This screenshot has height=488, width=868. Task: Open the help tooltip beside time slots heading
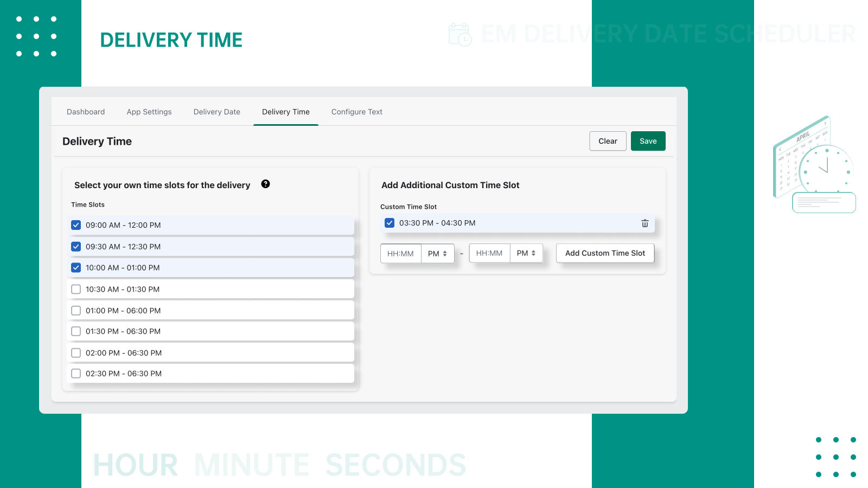[266, 184]
